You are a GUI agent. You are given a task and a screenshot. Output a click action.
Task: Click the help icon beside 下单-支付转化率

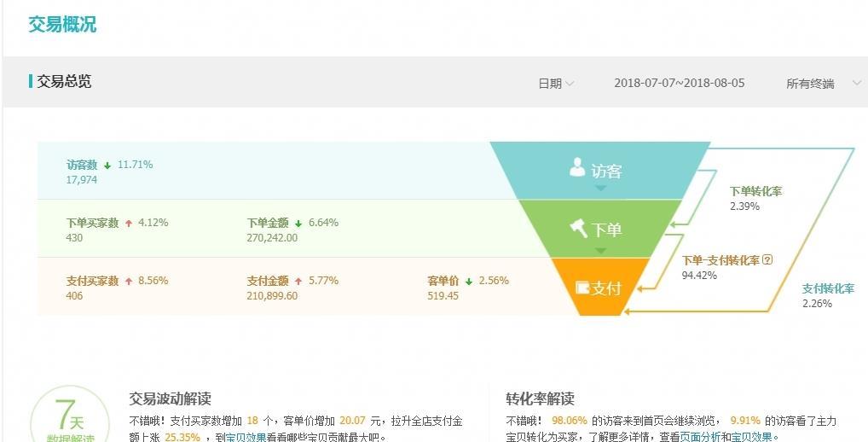click(767, 259)
